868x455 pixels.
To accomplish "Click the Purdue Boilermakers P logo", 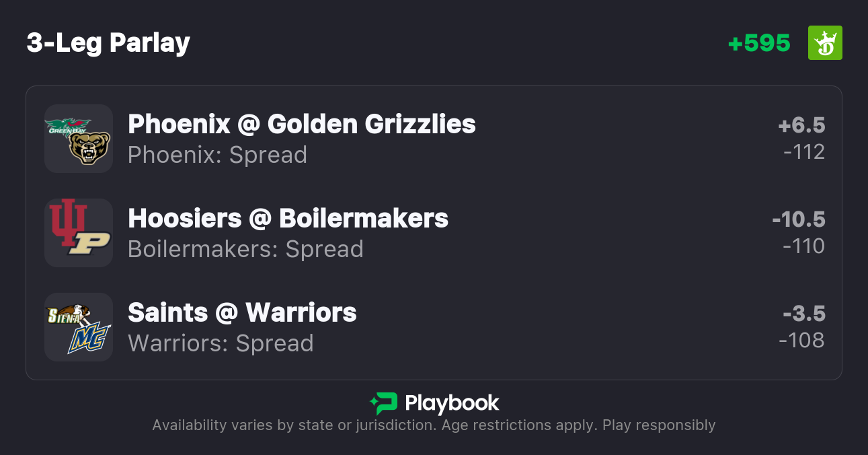I will point(90,243).
